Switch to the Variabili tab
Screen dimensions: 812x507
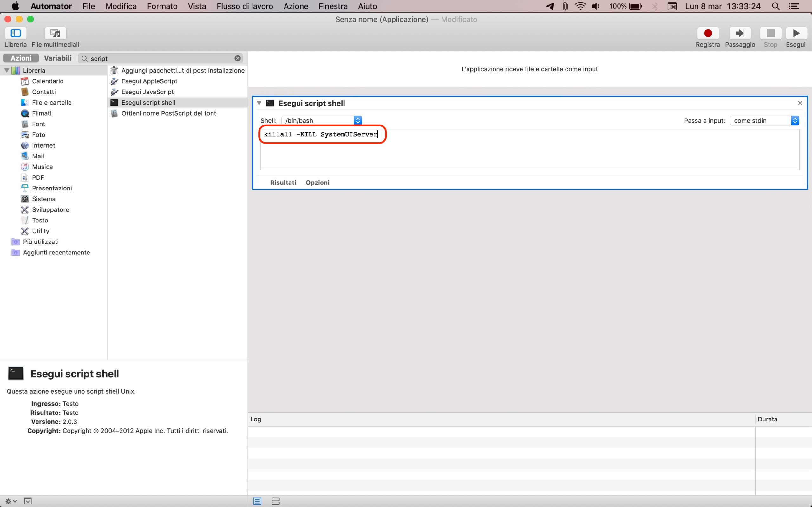58,58
